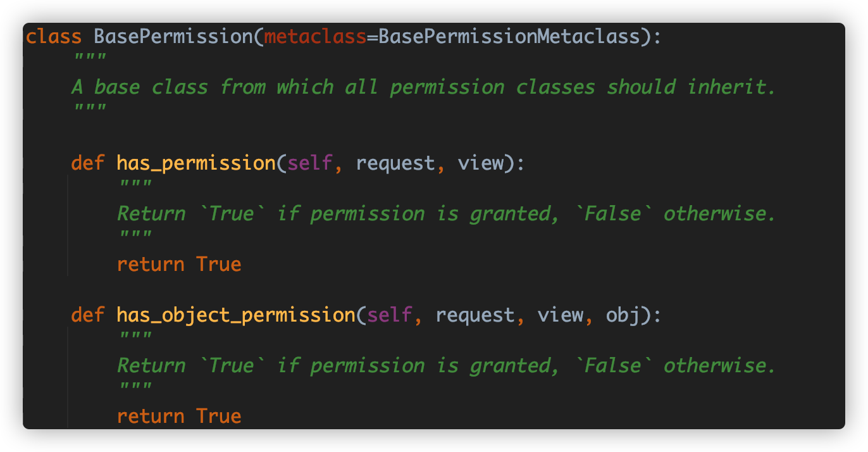Click the BasePermission class name
Viewport: 868px width, 452px height.
coord(173,37)
